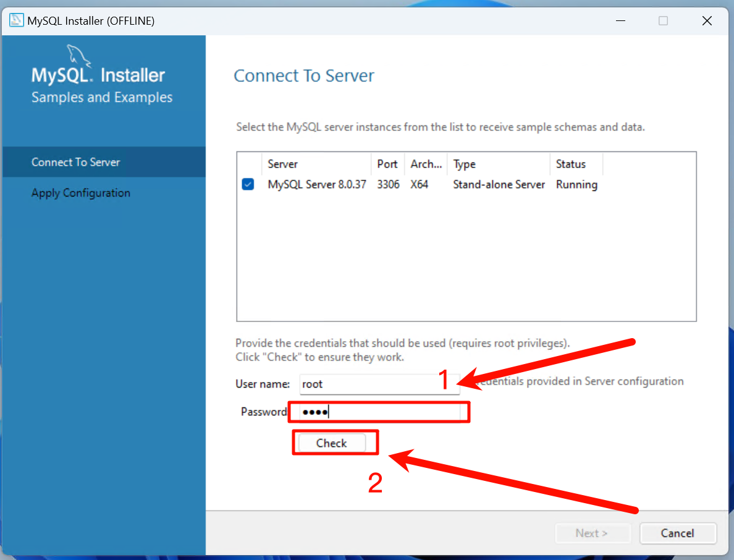This screenshot has width=734, height=560.
Task: Select the Connect To Server step
Action: click(x=104, y=162)
